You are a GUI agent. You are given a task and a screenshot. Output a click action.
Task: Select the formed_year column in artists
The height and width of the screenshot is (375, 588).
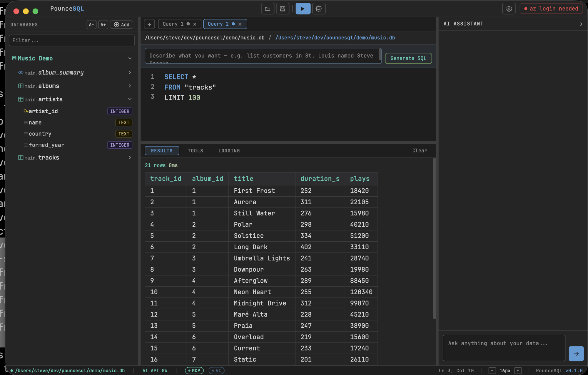click(x=78, y=145)
